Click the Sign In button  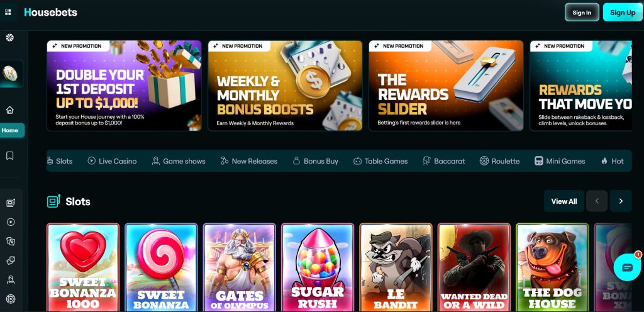582,13
